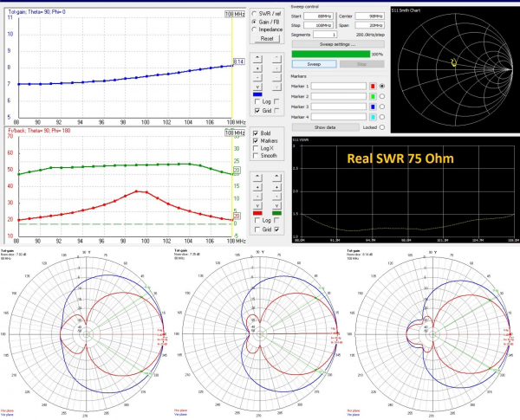
Task: Select the SWR / ref display mode
Action: [254, 14]
